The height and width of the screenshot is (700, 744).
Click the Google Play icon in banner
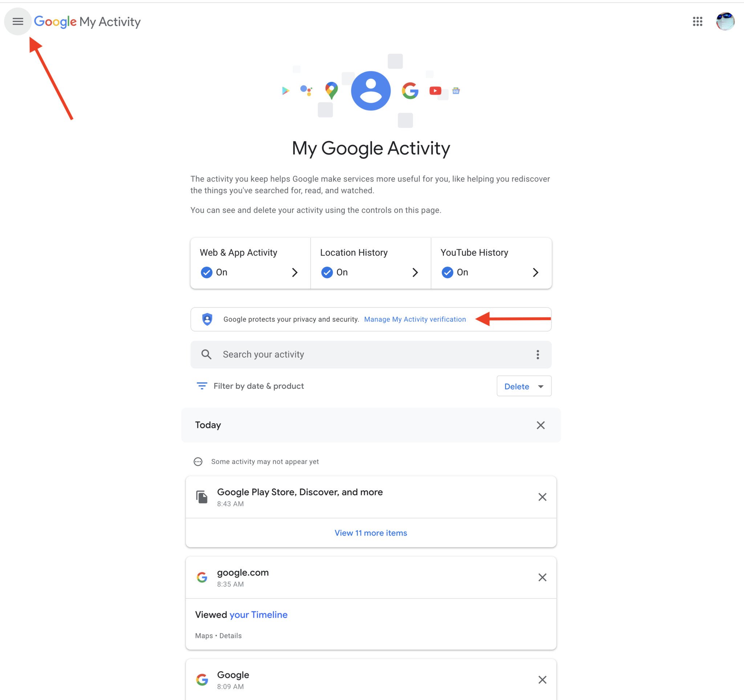coord(286,90)
